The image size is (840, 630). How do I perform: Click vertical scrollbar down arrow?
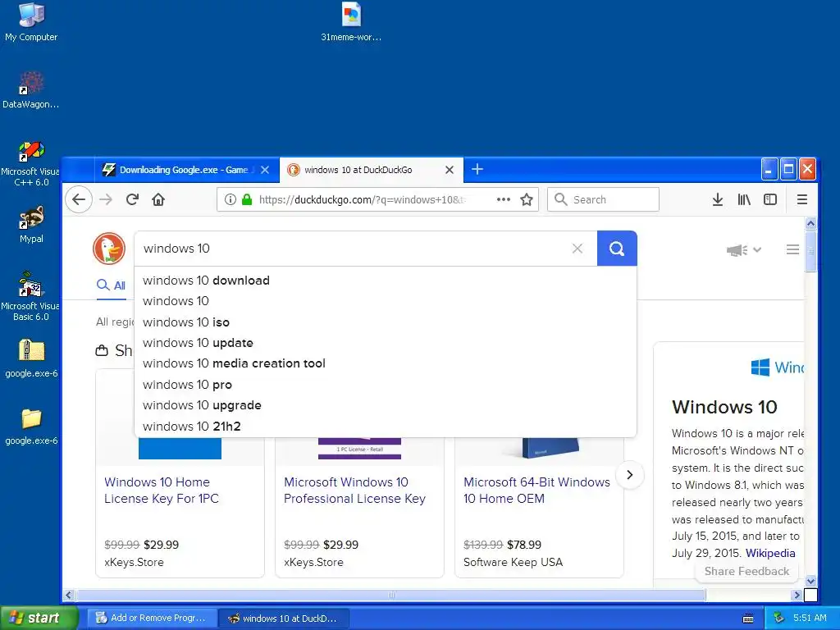[x=811, y=581]
